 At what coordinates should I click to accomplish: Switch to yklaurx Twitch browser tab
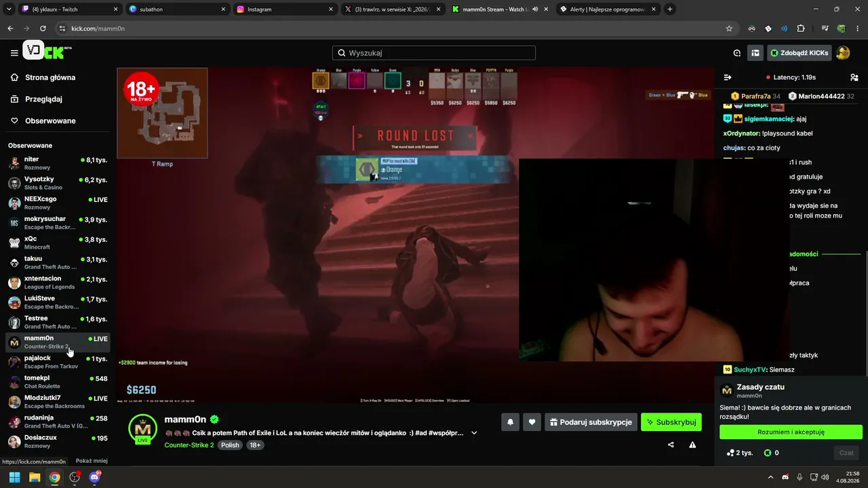[69, 9]
